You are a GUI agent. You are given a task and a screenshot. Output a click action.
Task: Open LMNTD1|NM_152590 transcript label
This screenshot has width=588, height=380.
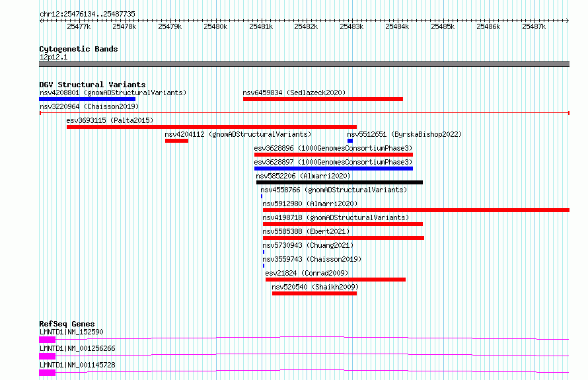pyautogui.click(x=71, y=332)
